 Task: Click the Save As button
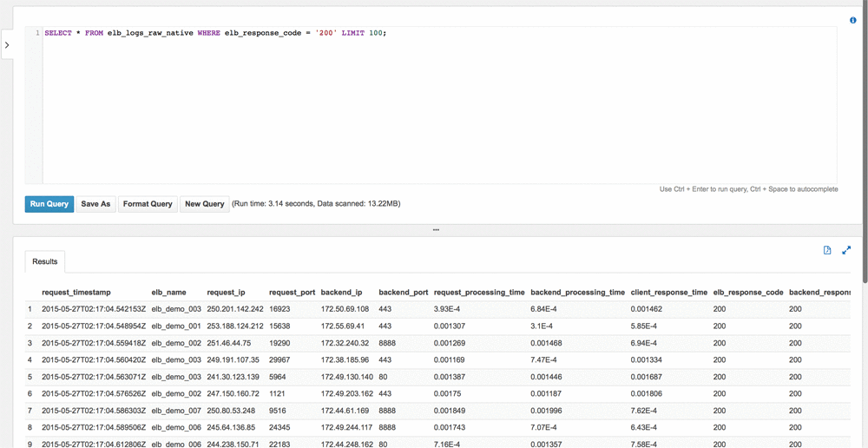click(x=95, y=204)
